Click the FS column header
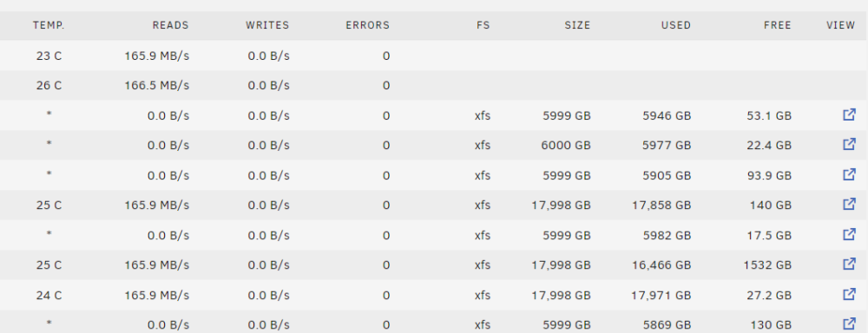This screenshot has height=333, width=868. tap(483, 25)
